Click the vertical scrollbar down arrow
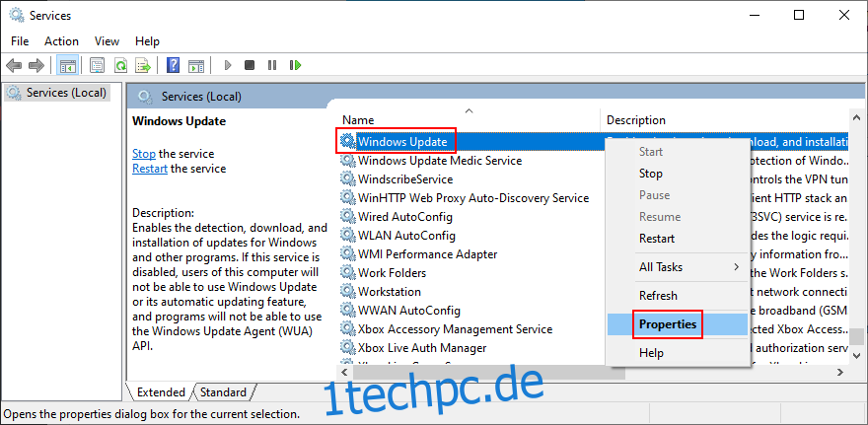 (856, 355)
